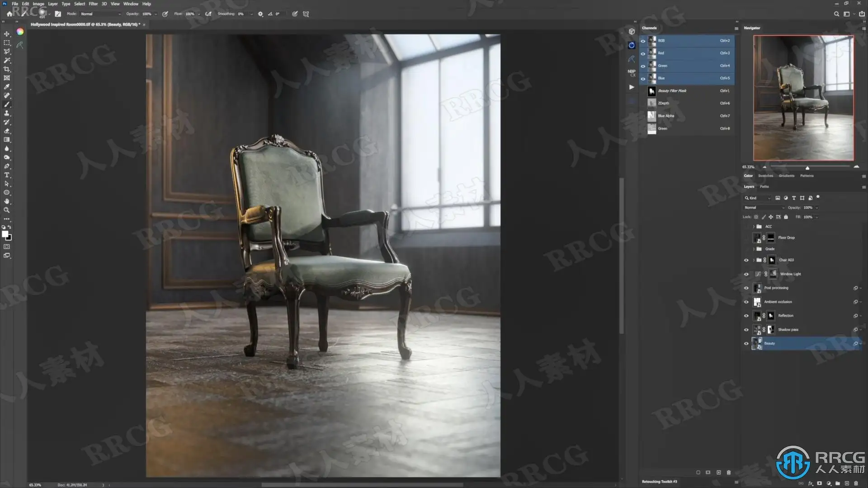Switch to the Paths tab

tap(764, 187)
